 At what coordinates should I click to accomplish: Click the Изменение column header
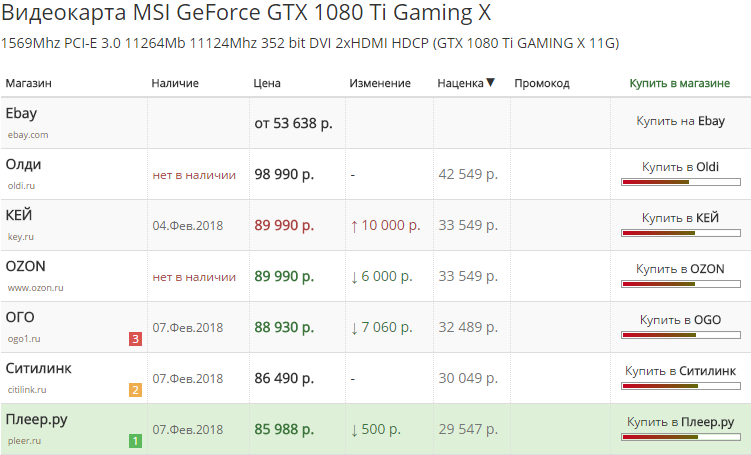pyautogui.click(x=380, y=83)
